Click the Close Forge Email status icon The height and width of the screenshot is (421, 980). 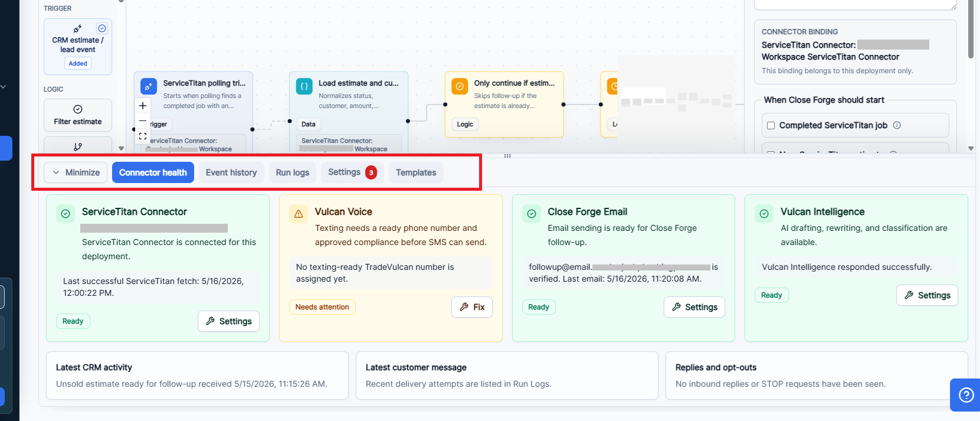click(532, 214)
